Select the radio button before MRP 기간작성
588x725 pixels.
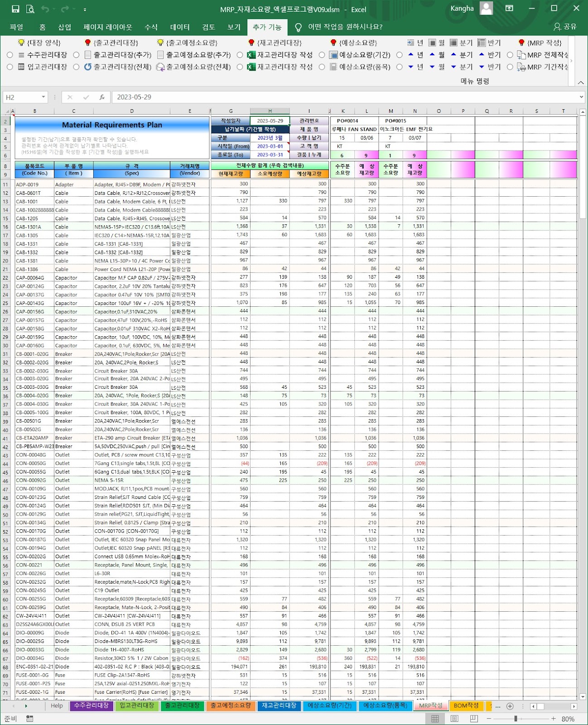point(510,67)
